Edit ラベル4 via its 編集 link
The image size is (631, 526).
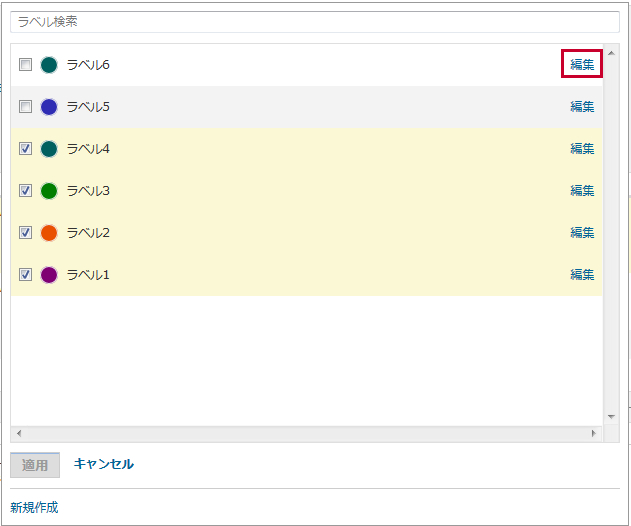[582, 149]
